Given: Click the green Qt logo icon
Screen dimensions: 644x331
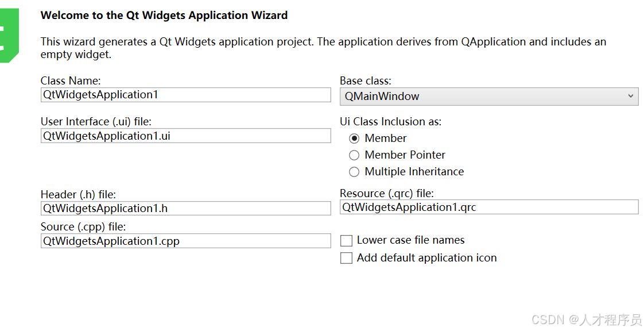Looking at the screenshot, I should click(8, 34).
